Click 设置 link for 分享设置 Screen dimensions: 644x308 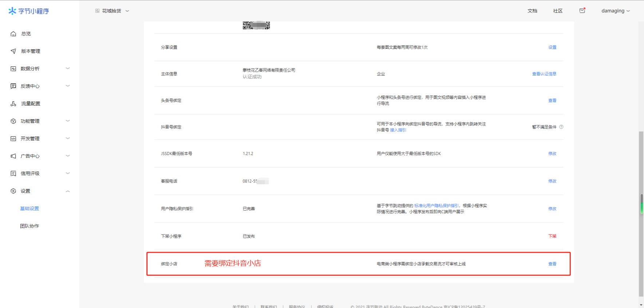(x=552, y=47)
